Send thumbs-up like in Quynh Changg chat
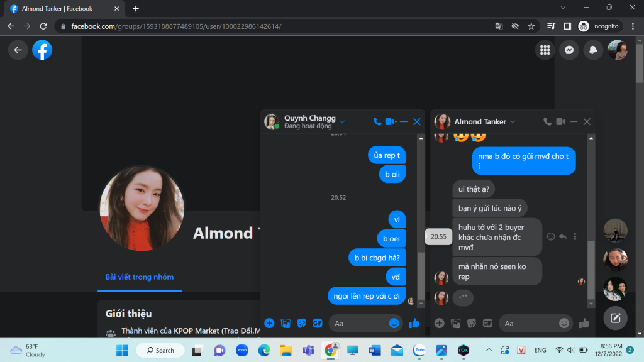644x362 pixels. tap(414, 324)
